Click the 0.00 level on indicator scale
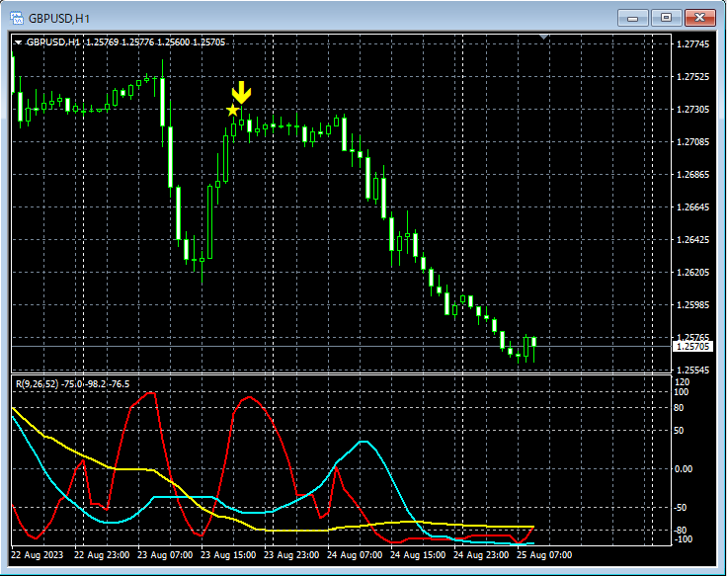Image resolution: width=728 pixels, height=576 pixels. tap(684, 468)
